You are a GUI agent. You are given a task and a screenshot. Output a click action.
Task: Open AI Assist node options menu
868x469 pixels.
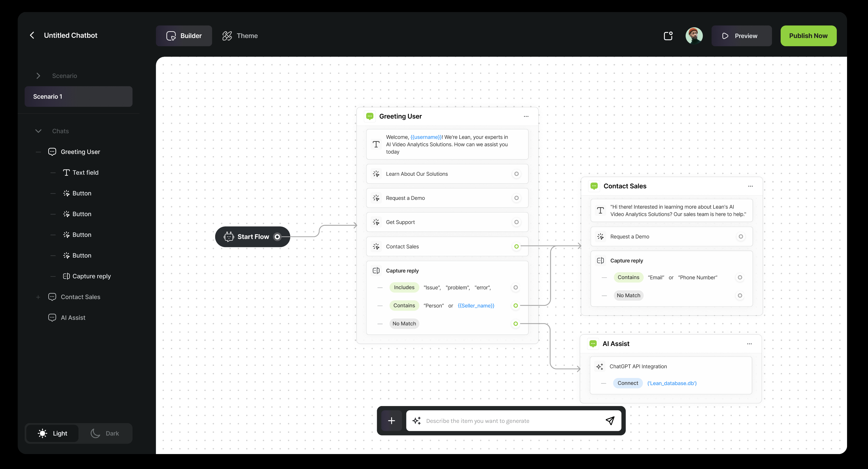(x=749, y=344)
